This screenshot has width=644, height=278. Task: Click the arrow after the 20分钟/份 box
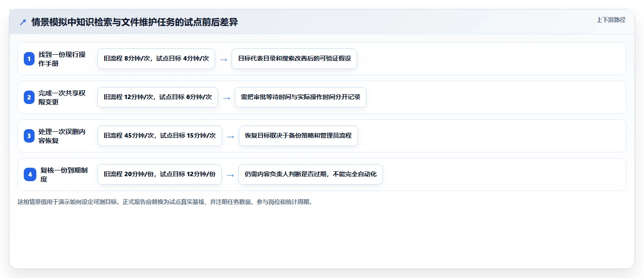[x=230, y=175]
